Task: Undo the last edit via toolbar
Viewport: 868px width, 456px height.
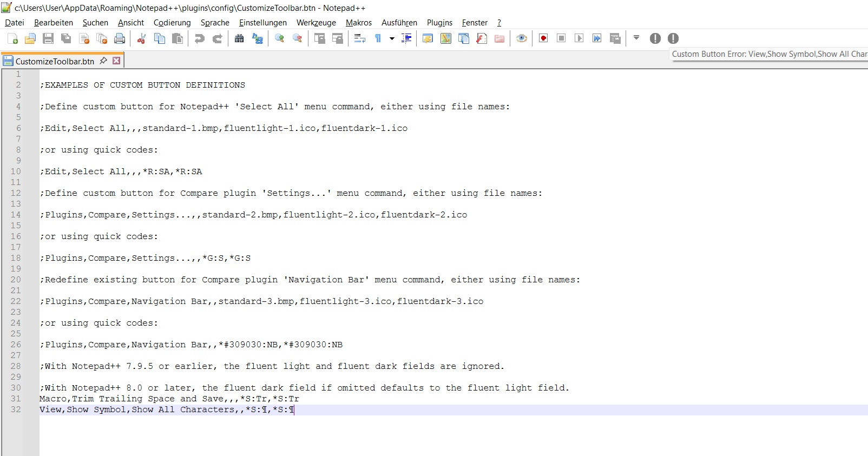Action: coord(200,38)
